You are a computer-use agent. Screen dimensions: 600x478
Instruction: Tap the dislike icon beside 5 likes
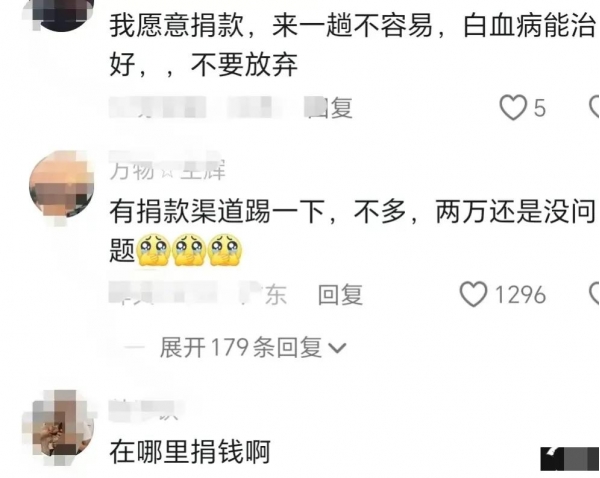click(x=594, y=108)
